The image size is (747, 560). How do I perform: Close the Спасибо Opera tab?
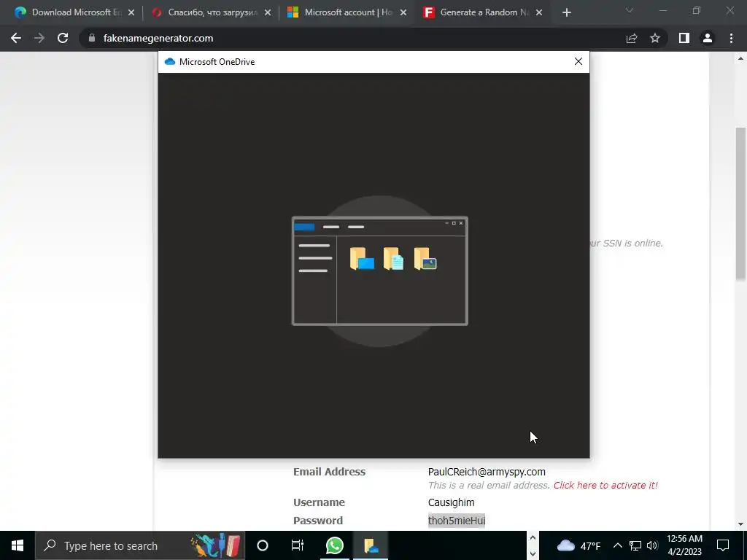pyautogui.click(x=267, y=12)
